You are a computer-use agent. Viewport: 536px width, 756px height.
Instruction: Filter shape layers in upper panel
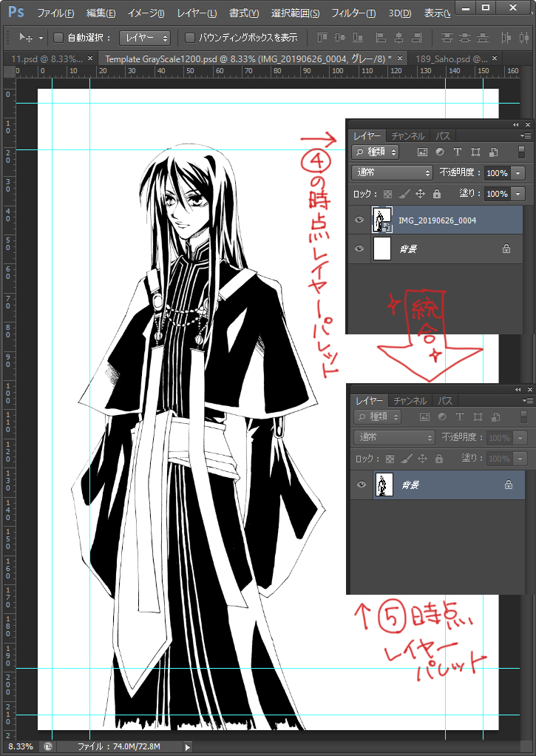[x=476, y=152]
